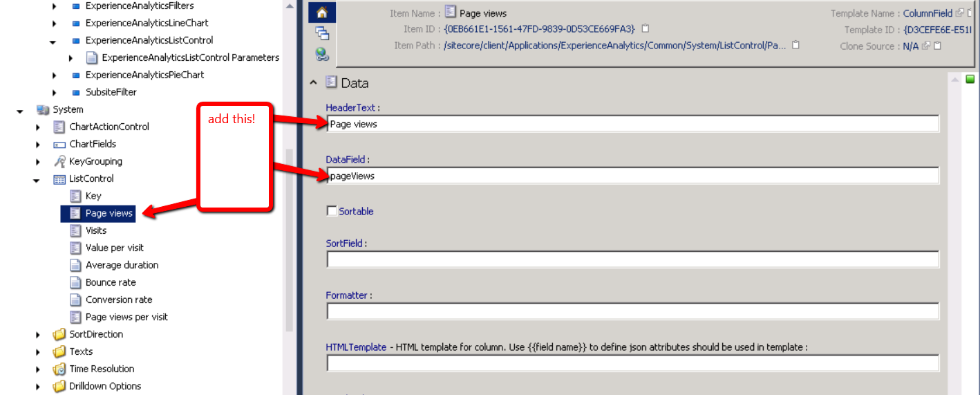
Task: Click into the SortField input field
Action: pos(632,259)
